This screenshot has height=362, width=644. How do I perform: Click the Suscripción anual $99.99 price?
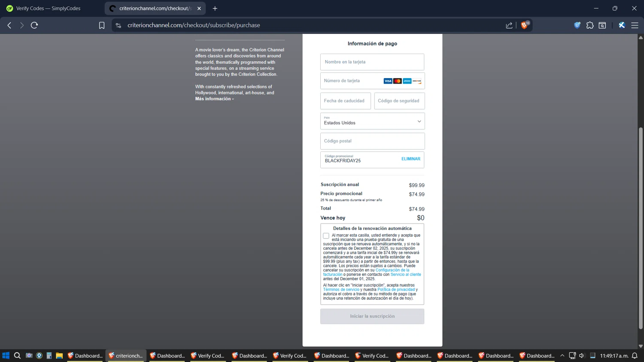[416, 185]
